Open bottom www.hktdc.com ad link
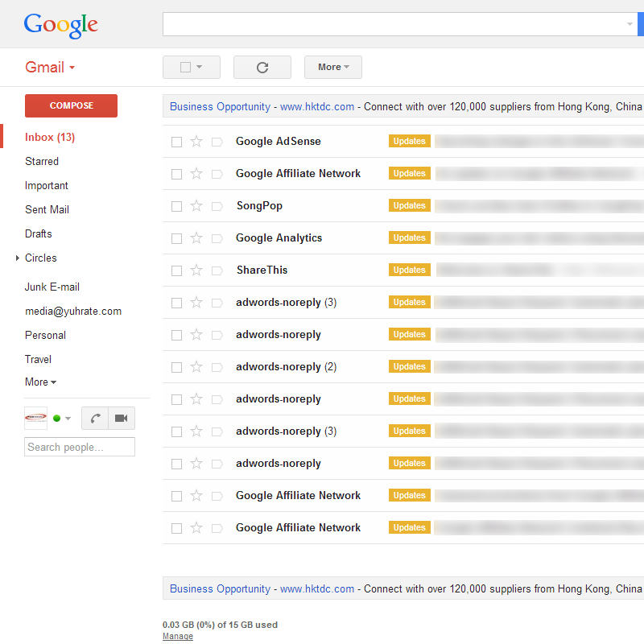 (x=317, y=589)
